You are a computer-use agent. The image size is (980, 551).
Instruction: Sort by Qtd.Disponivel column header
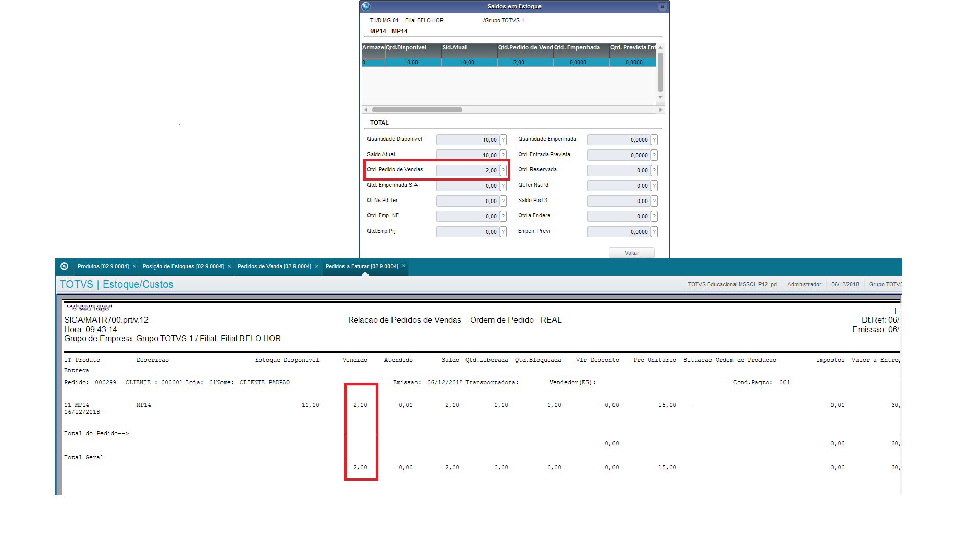(413, 50)
